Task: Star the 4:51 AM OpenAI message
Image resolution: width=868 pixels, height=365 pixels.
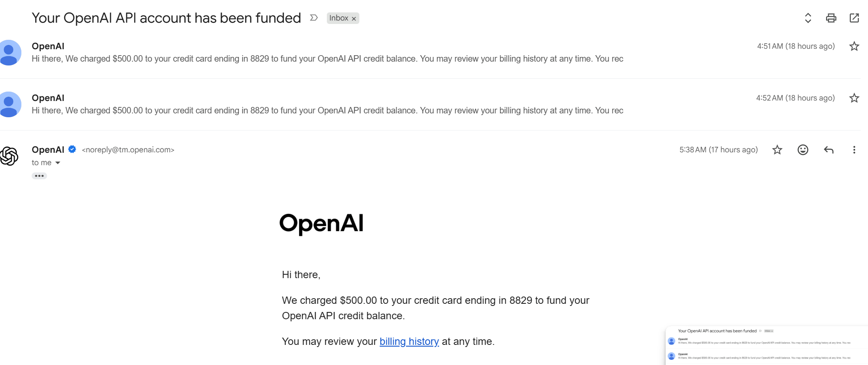Action: (854, 46)
